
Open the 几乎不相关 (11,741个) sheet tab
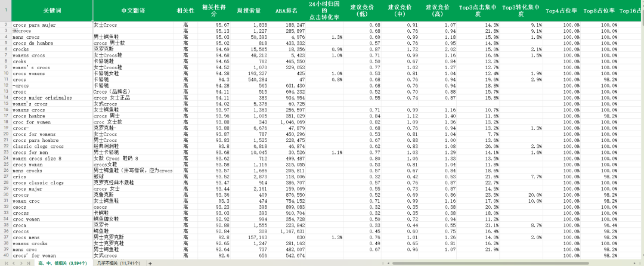coord(119,263)
